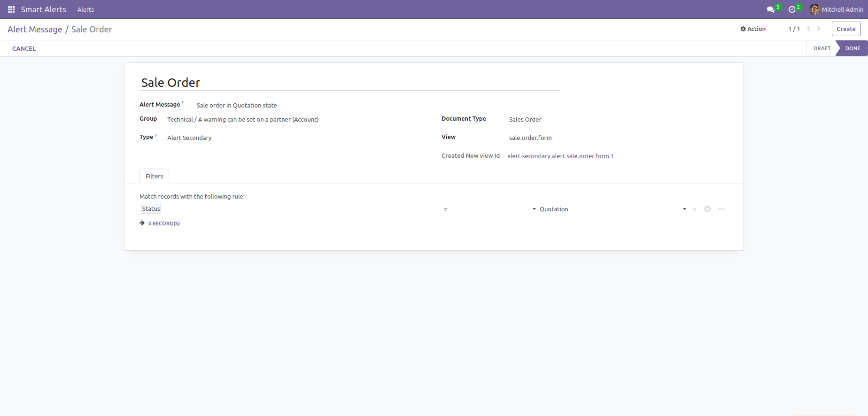This screenshot has height=416, width=868.
Task: Go to next record arrow
Action: point(819,29)
